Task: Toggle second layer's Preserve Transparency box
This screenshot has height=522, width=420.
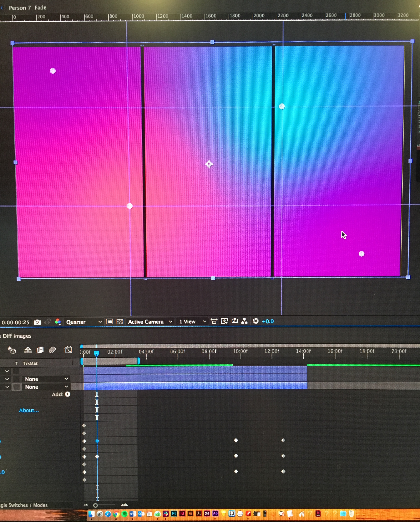Action: coord(16,379)
